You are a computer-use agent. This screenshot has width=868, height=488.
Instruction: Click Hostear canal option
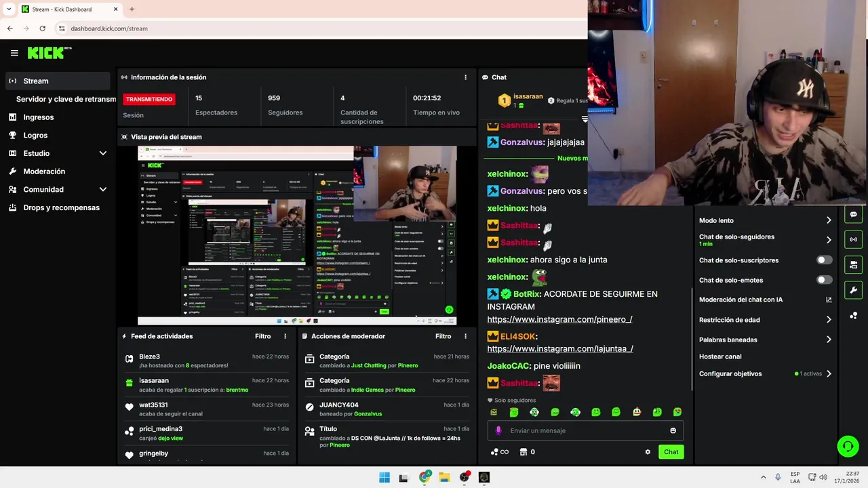pyautogui.click(x=720, y=357)
